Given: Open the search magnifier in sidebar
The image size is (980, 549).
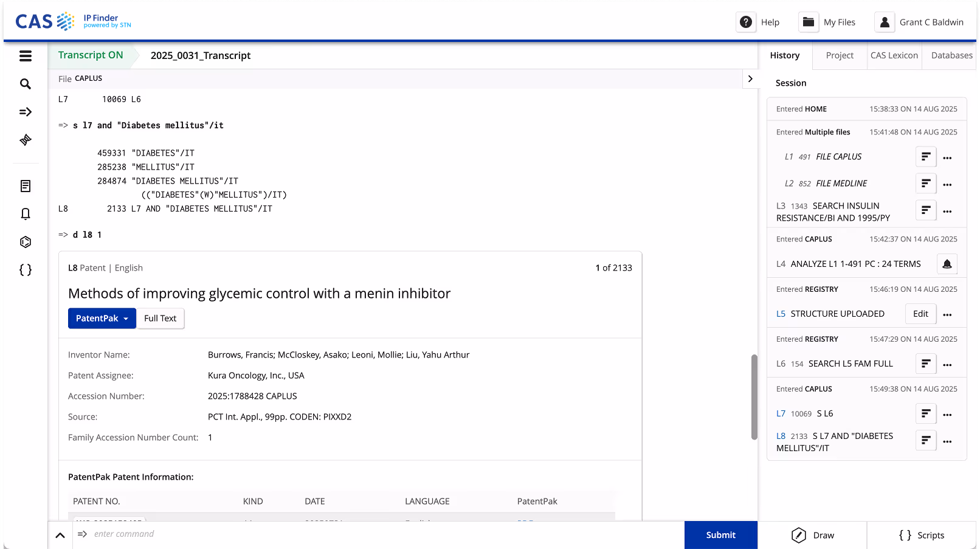Looking at the screenshot, I should tap(26, 84).
